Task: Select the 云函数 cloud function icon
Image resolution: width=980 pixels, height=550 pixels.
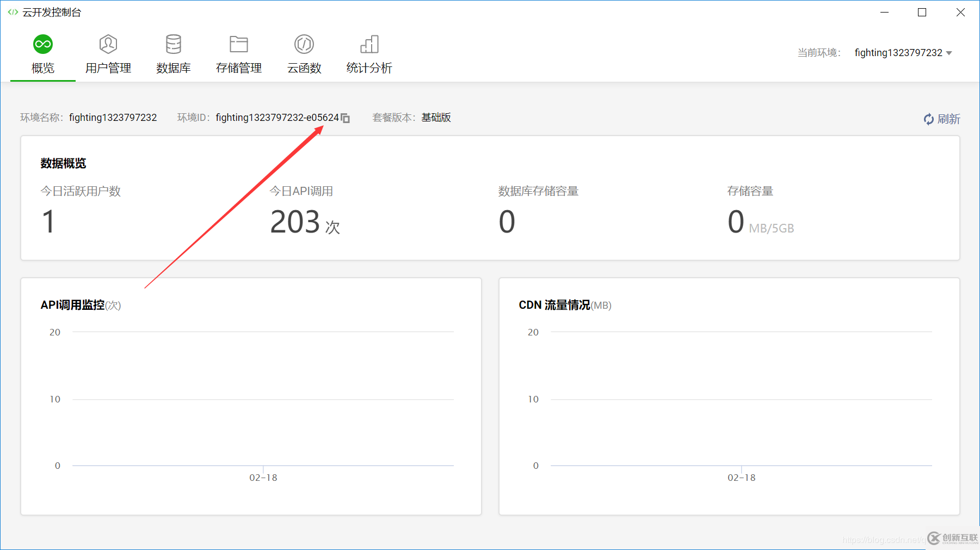Action: click(x=304, y=44)
